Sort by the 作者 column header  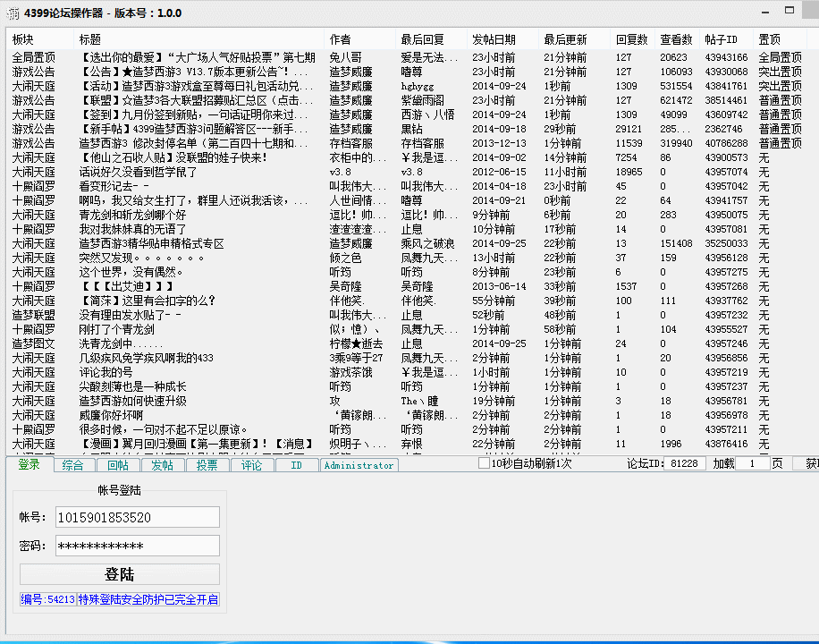point(360,39)
